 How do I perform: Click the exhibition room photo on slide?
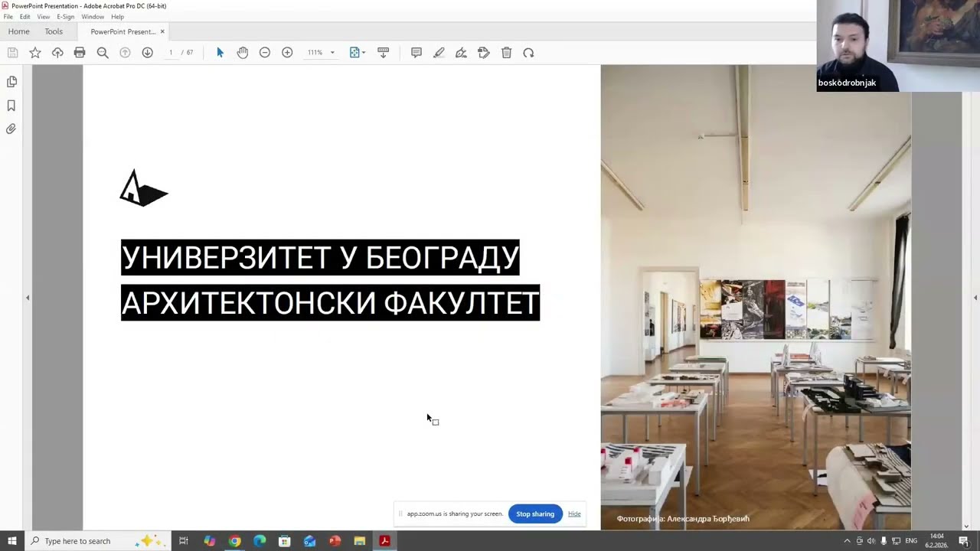[756, 297]
